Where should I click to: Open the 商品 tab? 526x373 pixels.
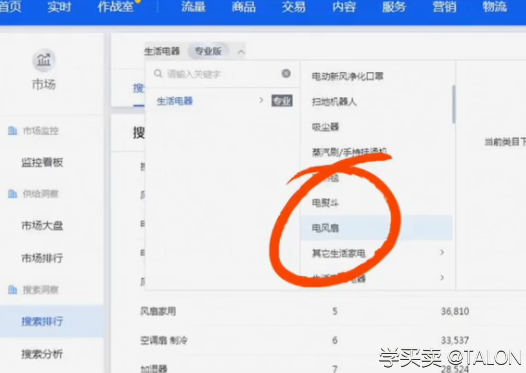244,7
